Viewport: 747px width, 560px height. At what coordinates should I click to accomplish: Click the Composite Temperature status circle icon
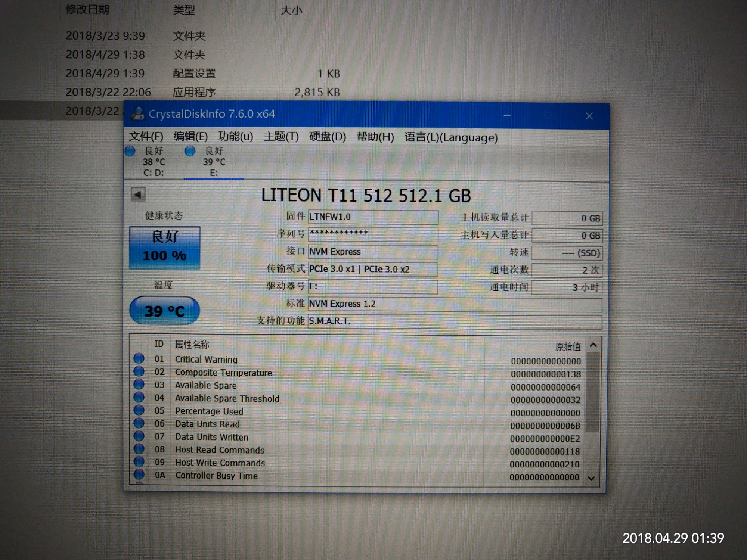[139, 372]
